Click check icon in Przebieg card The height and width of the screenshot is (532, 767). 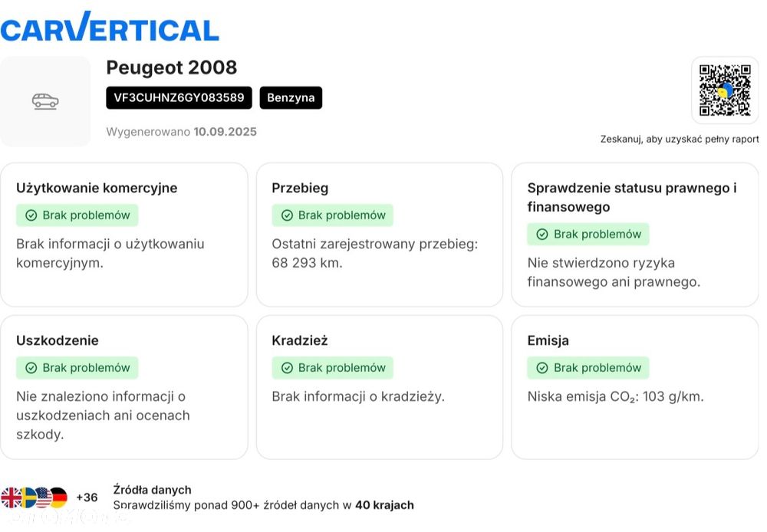tap(287, 215)
